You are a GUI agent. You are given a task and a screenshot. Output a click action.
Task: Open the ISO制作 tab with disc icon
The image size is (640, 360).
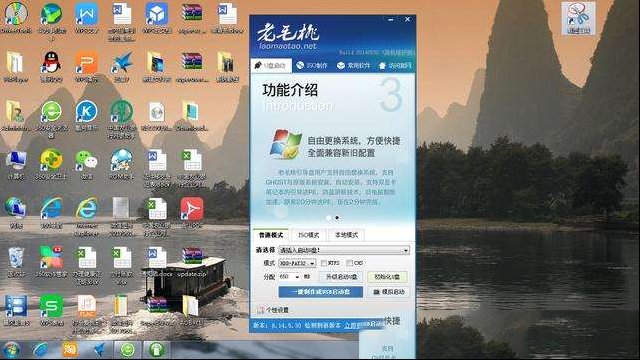[312, 66]
